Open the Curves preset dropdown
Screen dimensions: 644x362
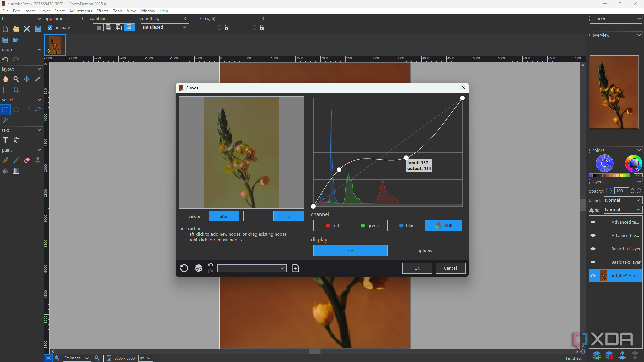click(x=252, y=268)
